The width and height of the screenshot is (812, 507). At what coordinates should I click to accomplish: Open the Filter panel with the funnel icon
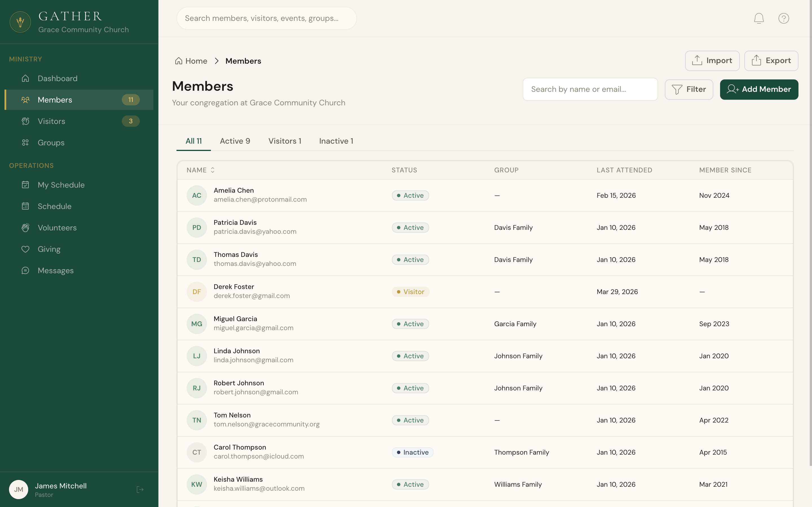pyautogui.click(x=689, y=89)
